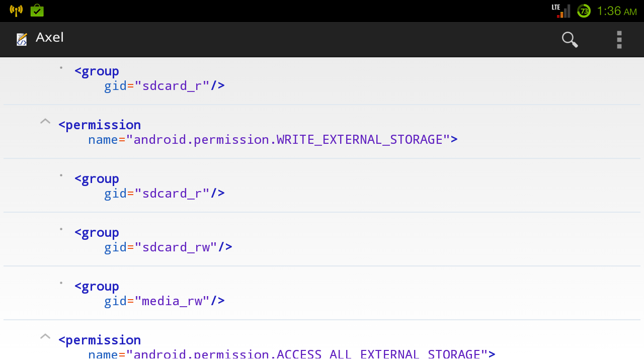This screenshot has height=362, width=644.
Task: Tap the "media_rw" gid value
Action: (x=172, y=301)
